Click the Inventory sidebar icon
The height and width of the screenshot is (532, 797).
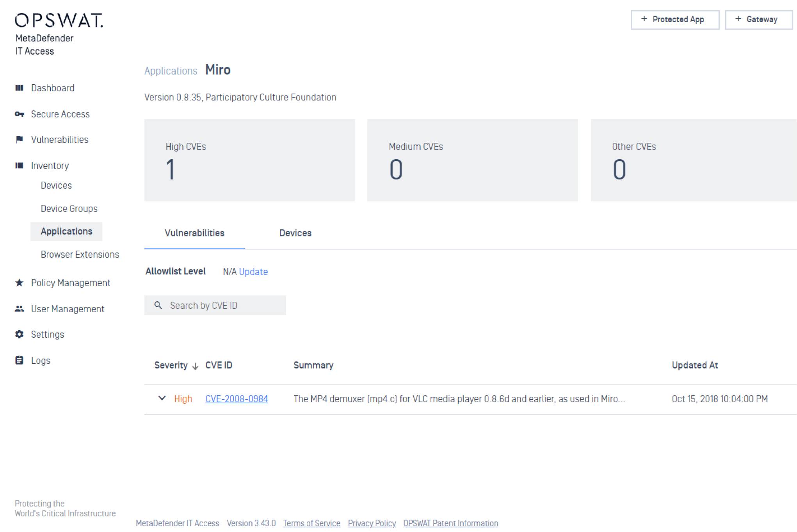pyautogui.click(x=19, y=165)
